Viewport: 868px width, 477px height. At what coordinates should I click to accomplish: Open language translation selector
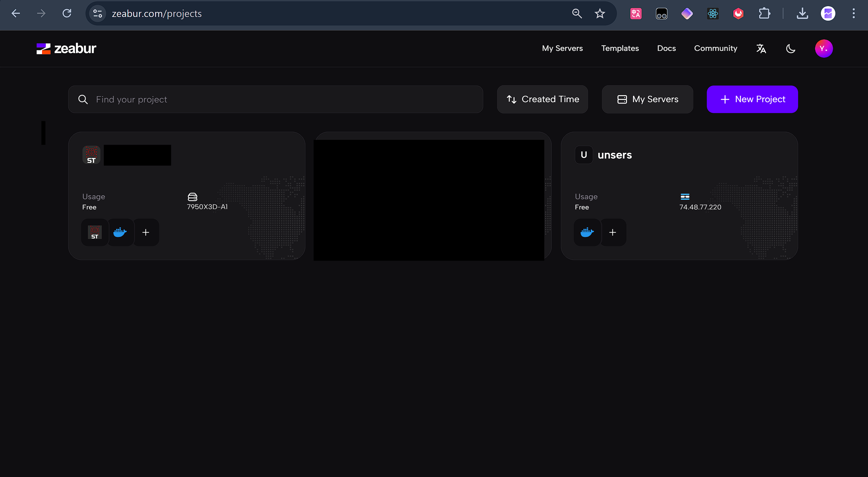click(x=761, y=49)
